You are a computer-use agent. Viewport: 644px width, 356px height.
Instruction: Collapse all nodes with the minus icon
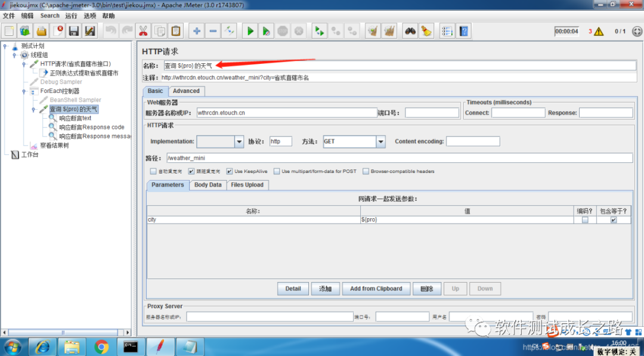(x=213, y=31)
